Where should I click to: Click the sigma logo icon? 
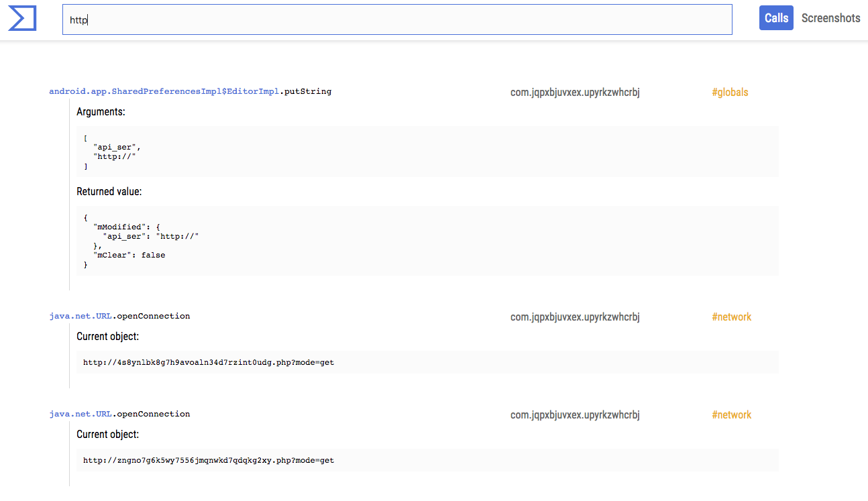(22, 19)
